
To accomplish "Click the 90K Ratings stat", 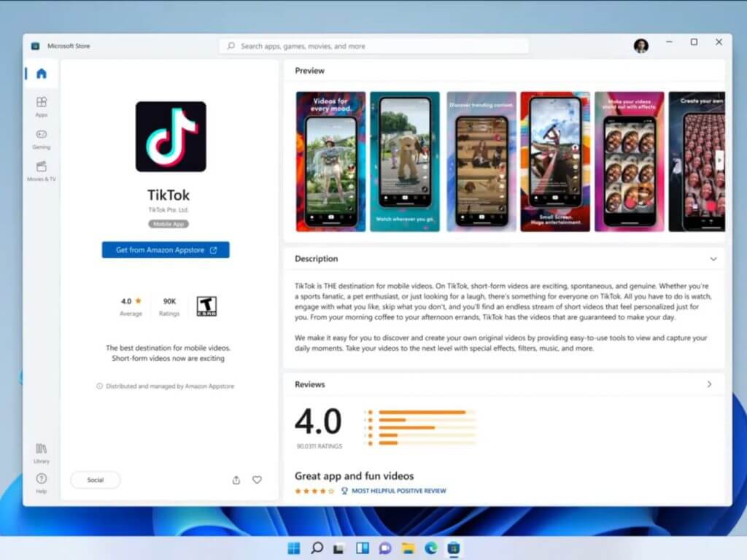I will click(x=169, y=307).
